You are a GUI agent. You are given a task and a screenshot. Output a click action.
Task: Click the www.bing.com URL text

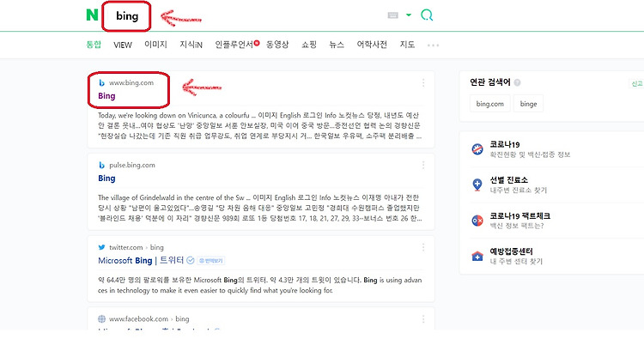131,82
